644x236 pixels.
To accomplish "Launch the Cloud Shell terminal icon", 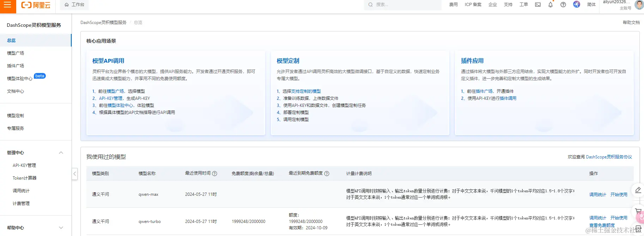I will tap(538, 5).
